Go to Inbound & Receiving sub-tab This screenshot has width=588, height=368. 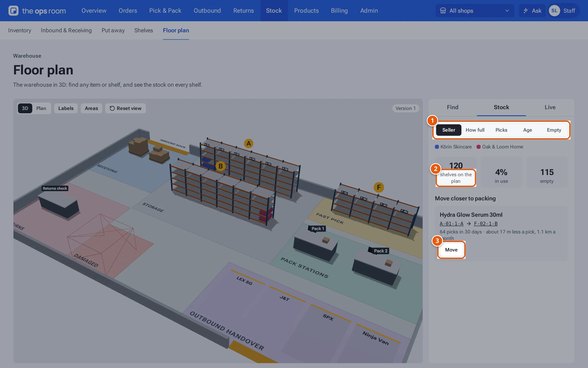pyautogui.click(x=66, y=30)
